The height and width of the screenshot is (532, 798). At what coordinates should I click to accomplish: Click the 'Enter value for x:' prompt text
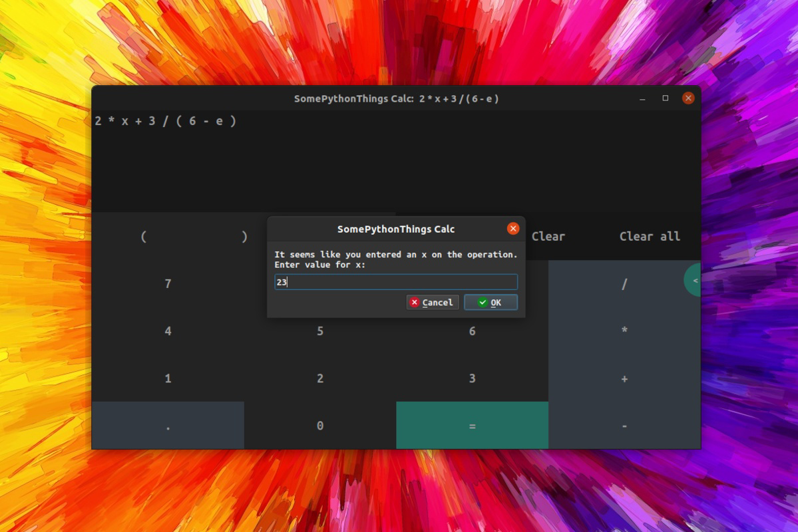[x=319, y=265]
